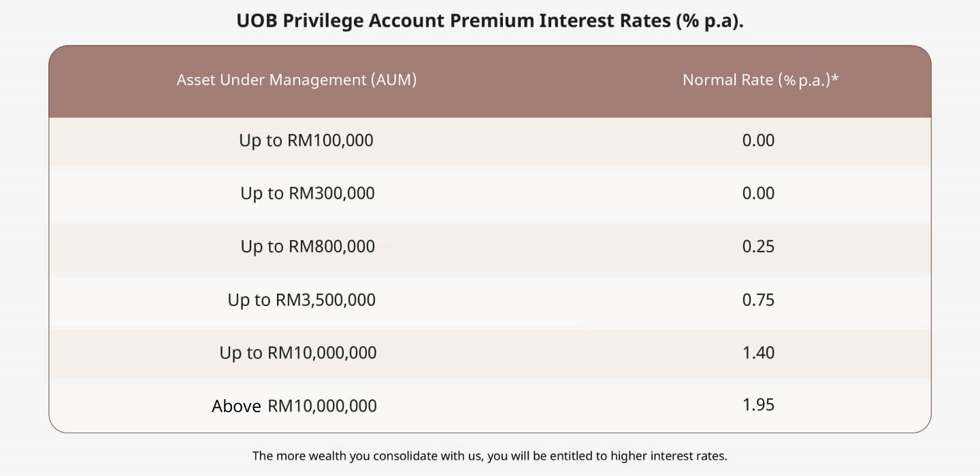Select the 0.00 rate in RM100,000 row

759,140
